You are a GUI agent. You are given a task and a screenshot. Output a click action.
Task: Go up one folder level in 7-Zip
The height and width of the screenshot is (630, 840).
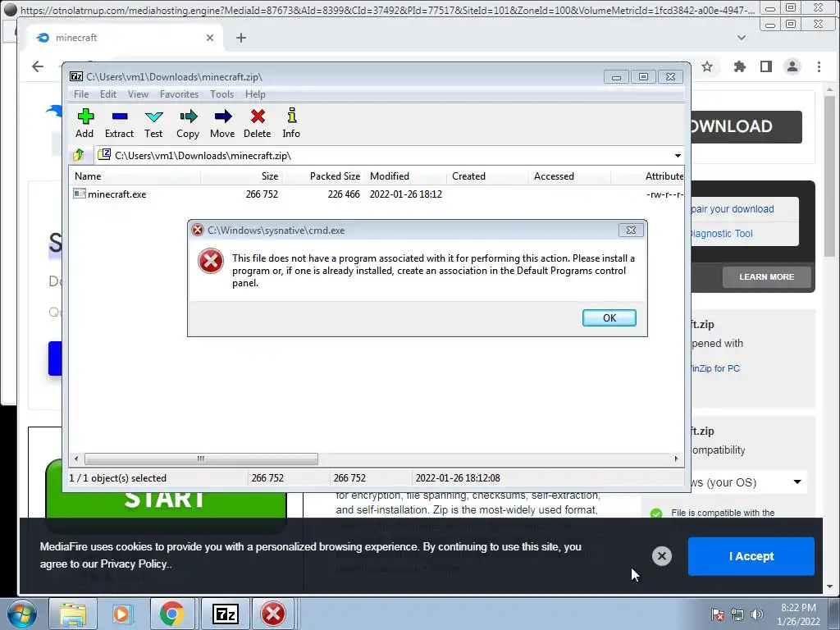(x=79, y=155)
